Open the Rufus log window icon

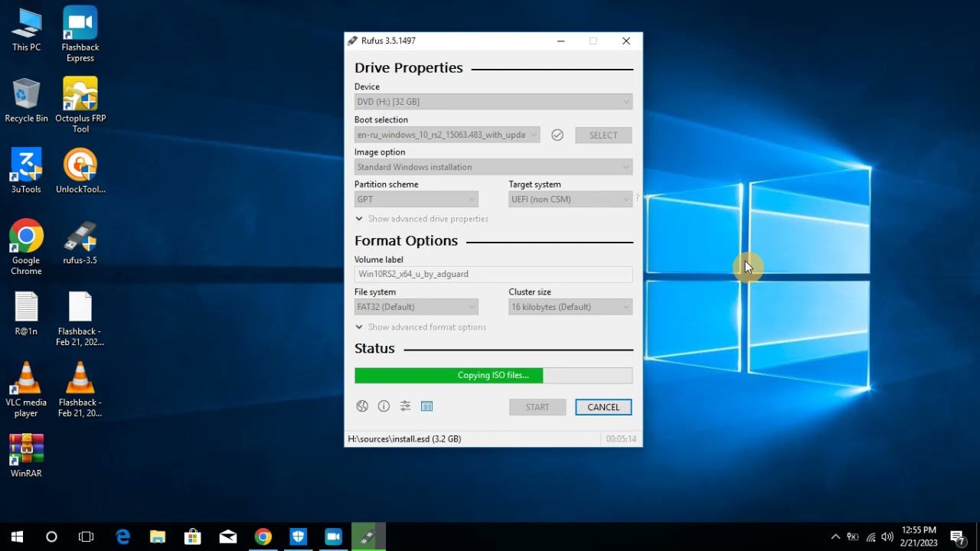[x=427, y=406]
